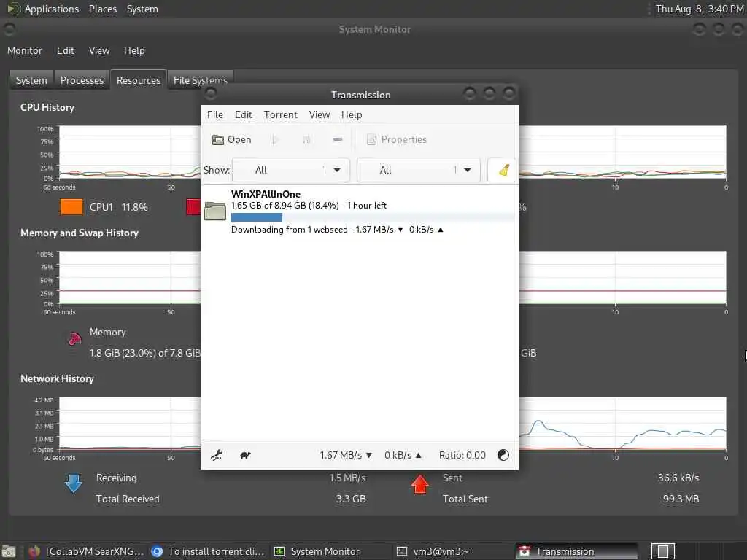Open the Places menu

tap(102, 9)
